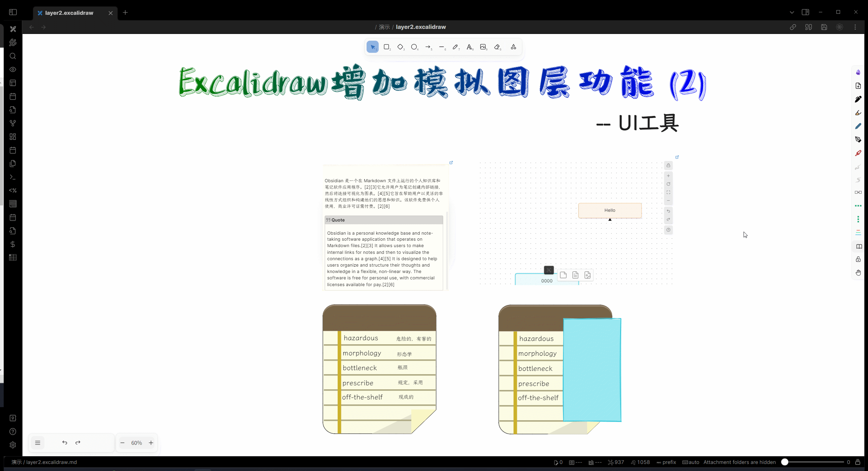
Task: Open the hamburger menu at bottom left
Action: coord(38,443)
